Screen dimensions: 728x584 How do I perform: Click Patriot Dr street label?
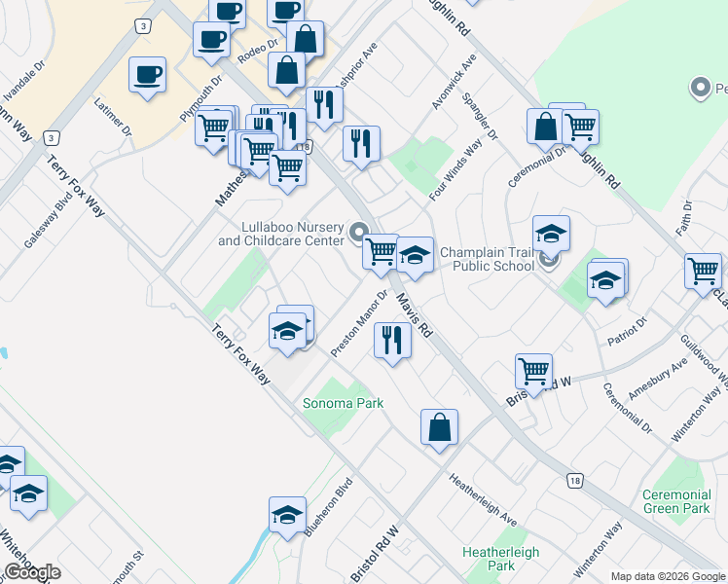click(627, 332)
